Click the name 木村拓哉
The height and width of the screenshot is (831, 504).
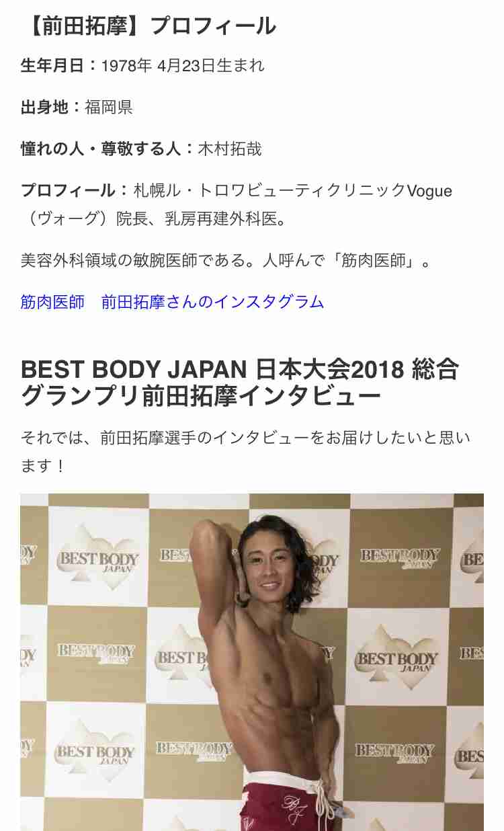click(230, 149)
